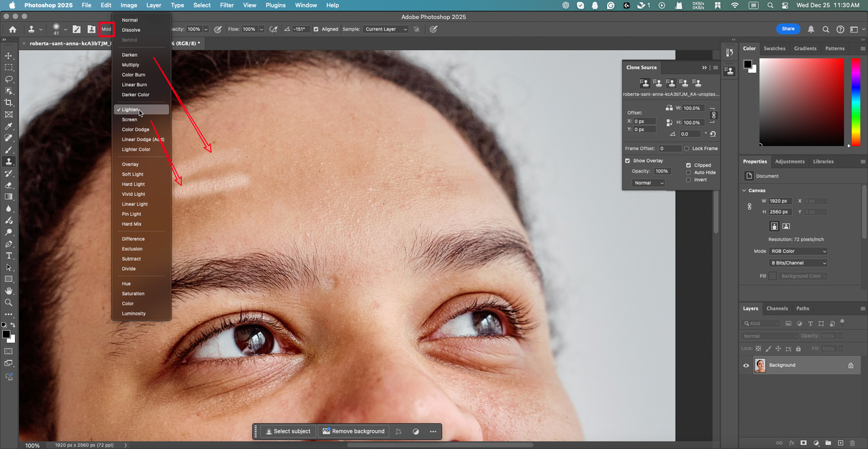Uncheck the Clipped option
The width and height of the screenshot is (868, 449).
click(689, 165)
